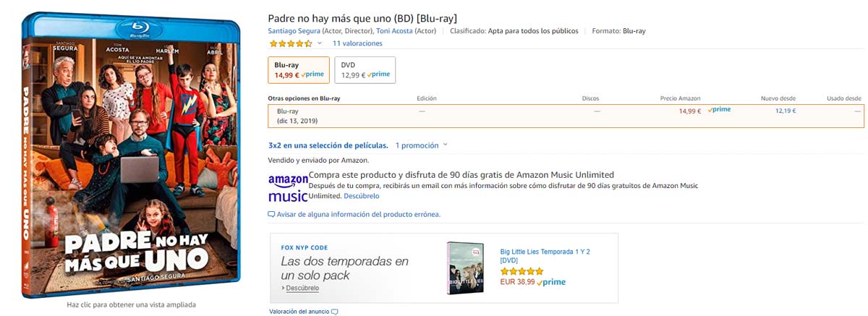Select the DVD format option
Screen dimensions: 868x316
coord(365,69)
